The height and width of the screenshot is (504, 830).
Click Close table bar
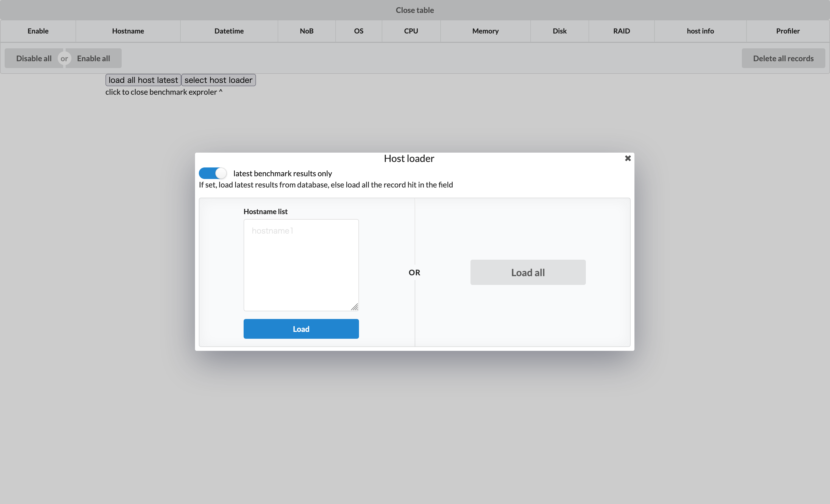pyautogui.click(x=415, y=10)
